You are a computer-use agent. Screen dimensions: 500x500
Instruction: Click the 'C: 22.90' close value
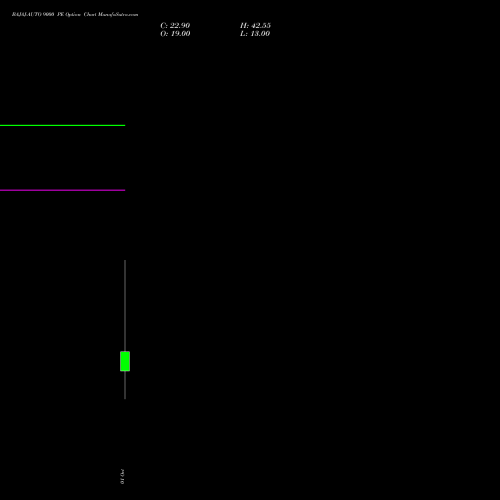coord(175,26)
